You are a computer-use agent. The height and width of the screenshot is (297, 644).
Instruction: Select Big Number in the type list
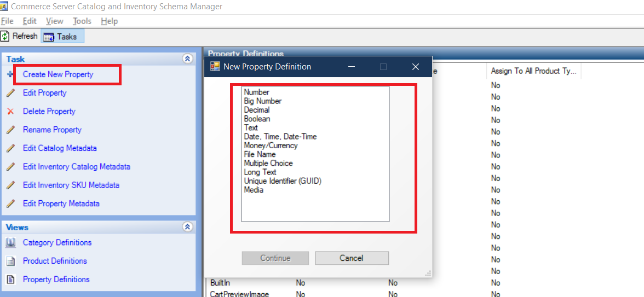point(263,101)
